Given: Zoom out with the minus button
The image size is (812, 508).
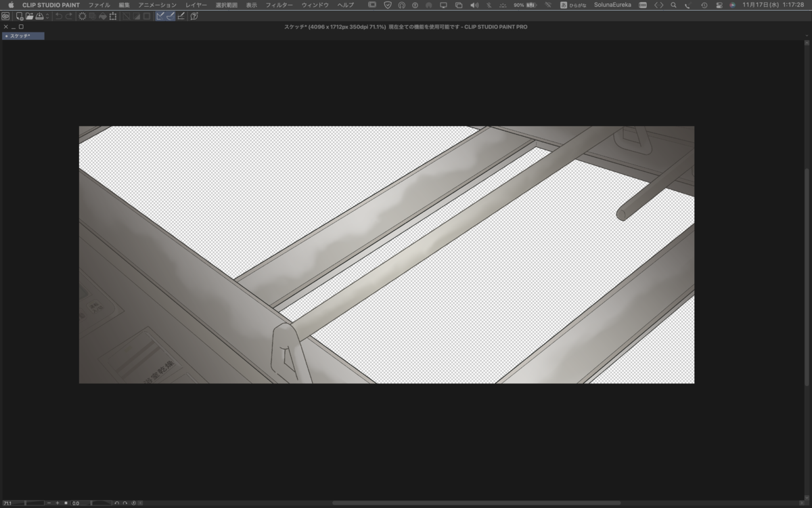Looking at the screenshot, I should click(49, 503).
